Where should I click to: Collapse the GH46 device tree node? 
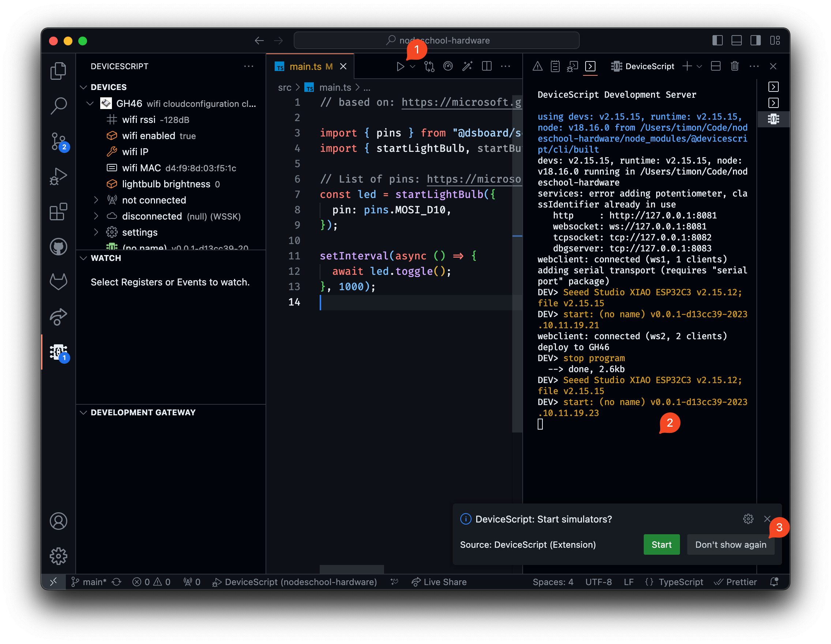coord(90,104)
